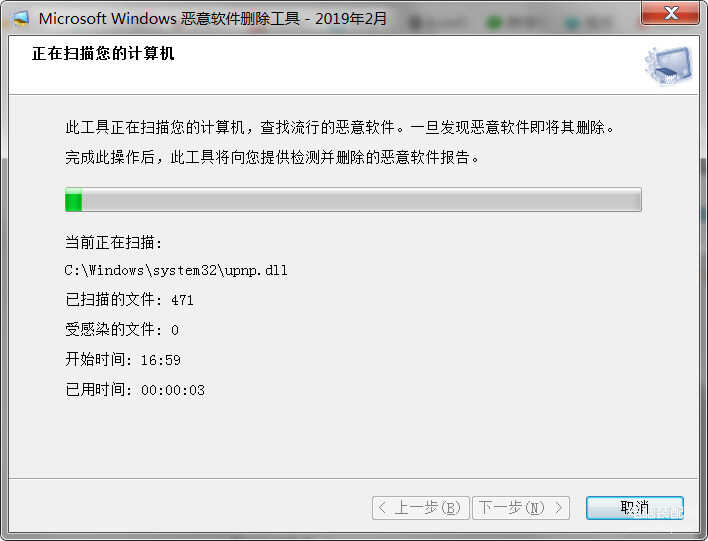Click the first description line about scanning
The height and width of the screenshot is (541, 708).
coord(340,127)
